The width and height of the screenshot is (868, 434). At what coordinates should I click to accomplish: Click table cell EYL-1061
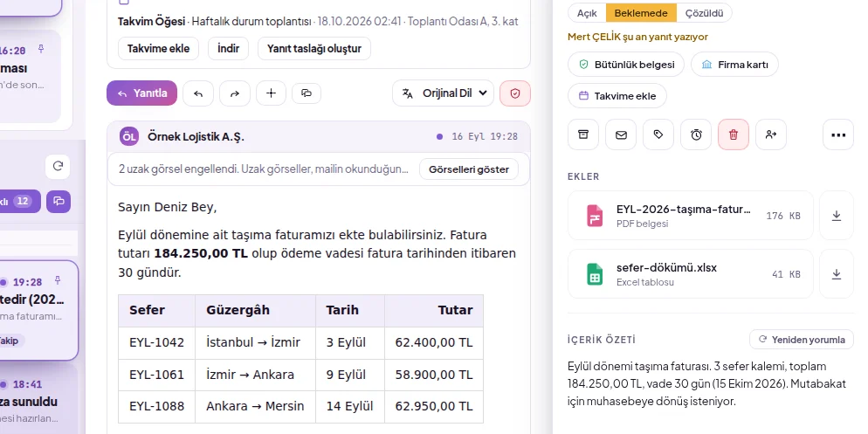156,375
